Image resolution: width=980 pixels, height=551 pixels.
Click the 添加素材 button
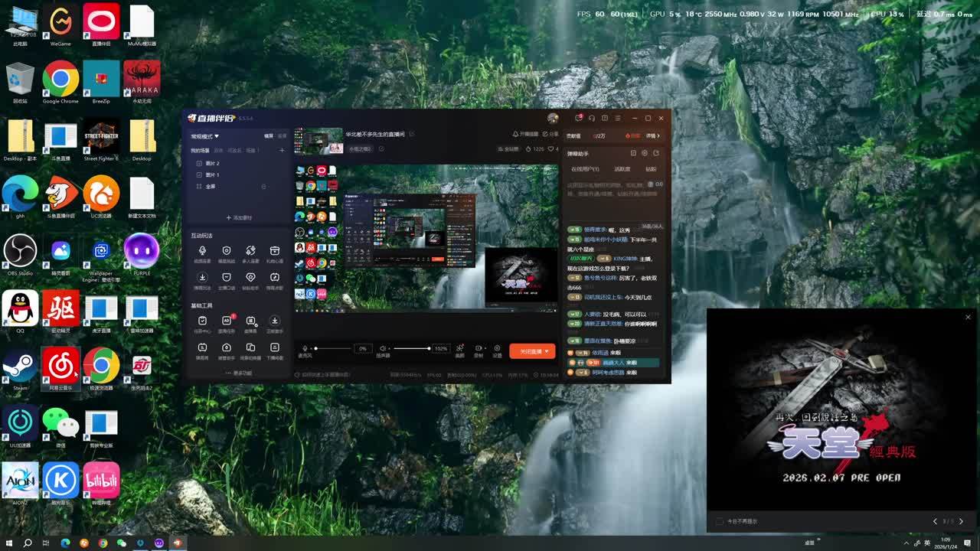[238, 218]
